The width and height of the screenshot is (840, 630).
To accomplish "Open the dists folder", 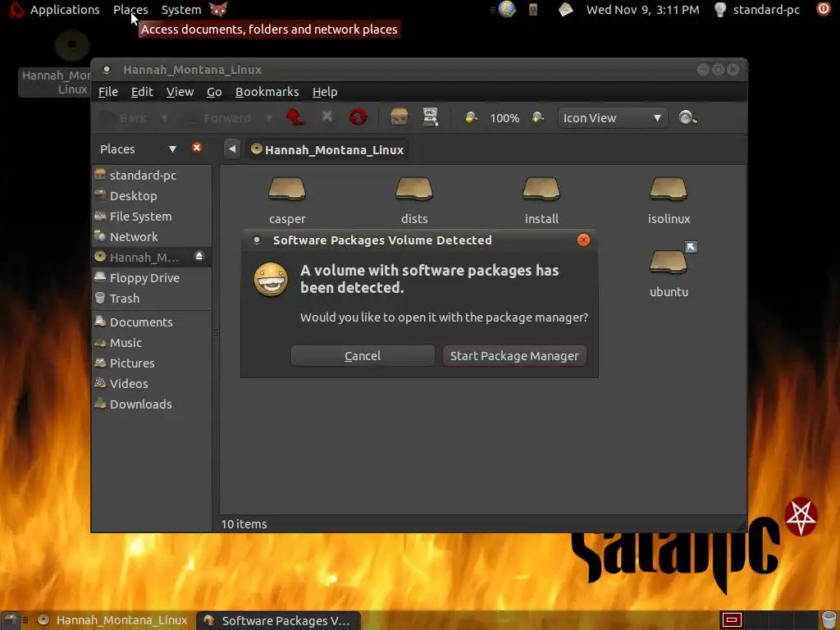I will point(414,201).
